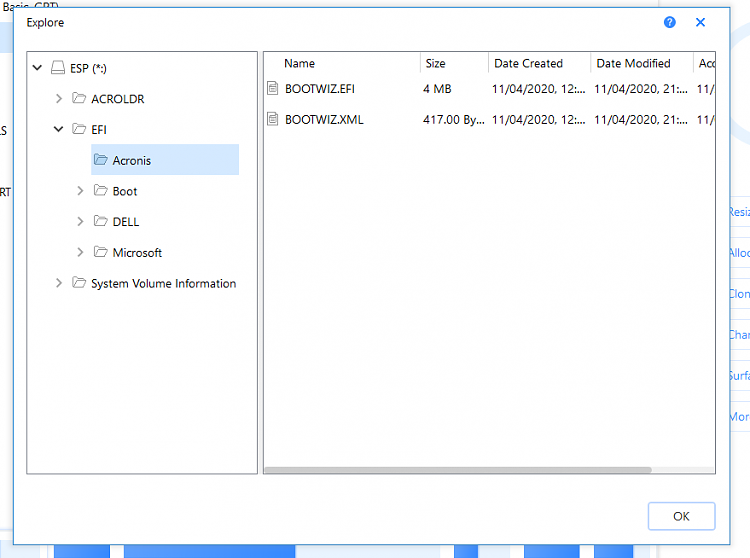
Task: Close the Explore dialog
Action: pos(700,22)
